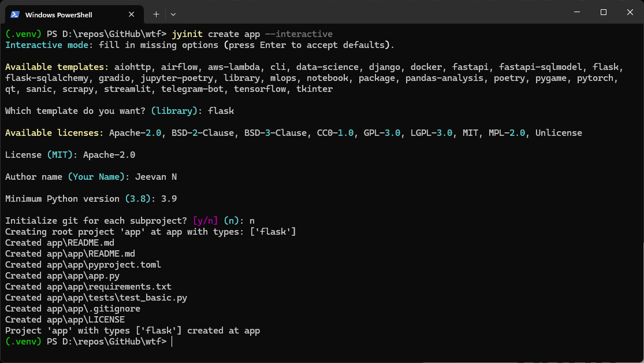Open a new tab with plus button
644x363 pixels.
point(156,13)
